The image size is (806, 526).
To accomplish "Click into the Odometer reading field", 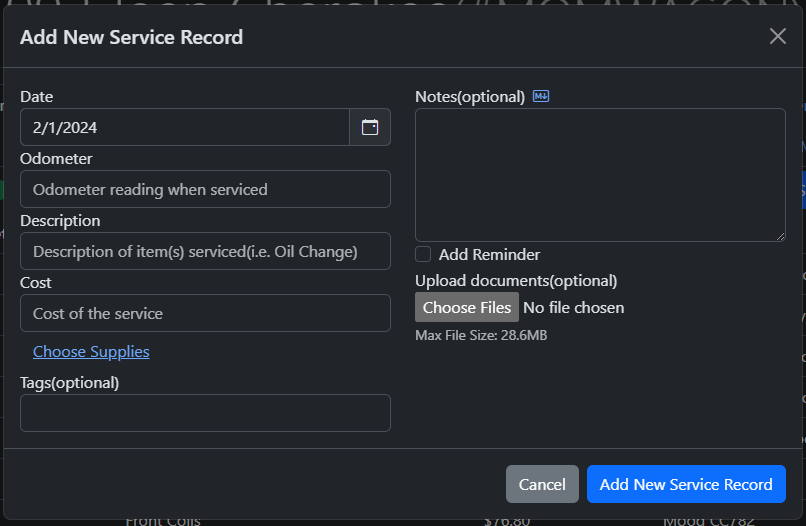I will click(x=205, y=189).
